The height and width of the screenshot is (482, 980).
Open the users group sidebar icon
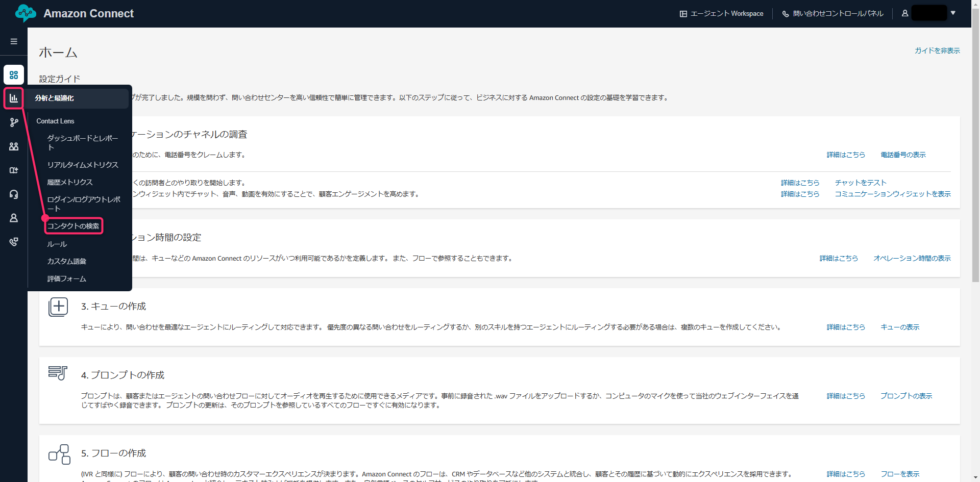[14, 146]
